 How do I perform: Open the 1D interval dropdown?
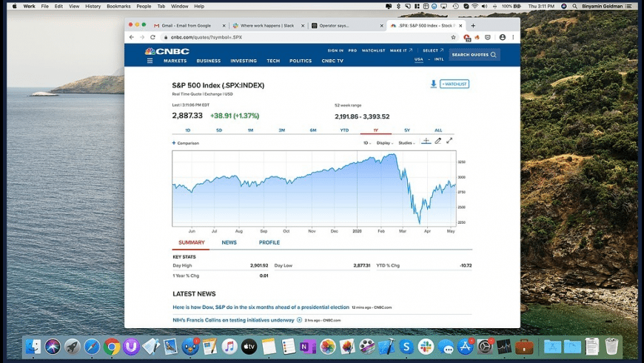coord(366,143)
